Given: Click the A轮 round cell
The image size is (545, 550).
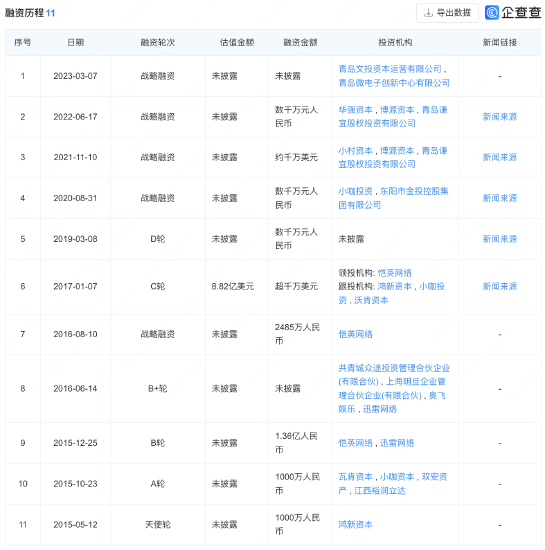Looking at the screenshot, I should tap(157, 484).
